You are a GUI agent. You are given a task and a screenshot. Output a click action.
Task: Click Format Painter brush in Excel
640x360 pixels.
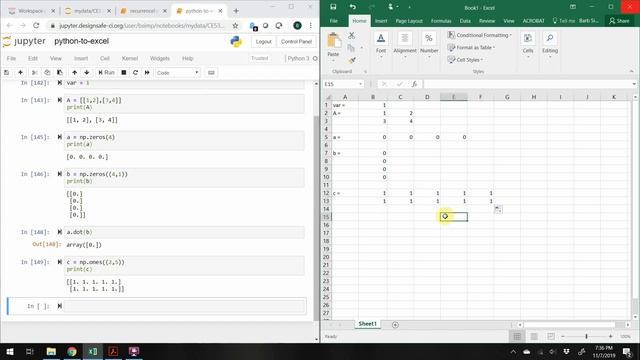click(351, 60)
